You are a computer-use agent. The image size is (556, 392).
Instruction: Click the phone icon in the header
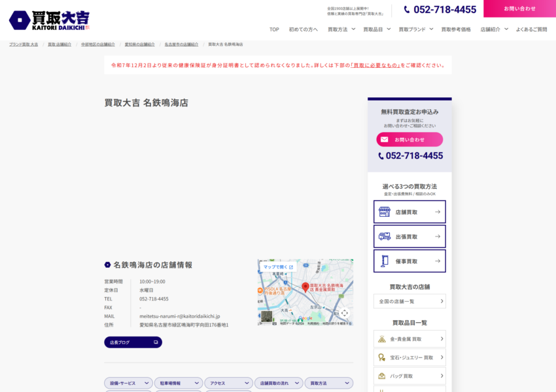point(407,10)
